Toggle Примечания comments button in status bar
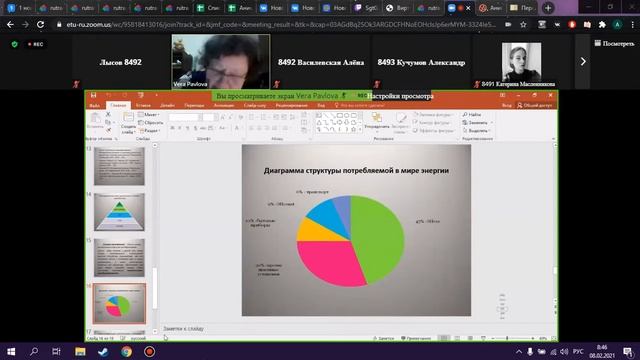This screenshot has width=640, height=360. point(416,338)
